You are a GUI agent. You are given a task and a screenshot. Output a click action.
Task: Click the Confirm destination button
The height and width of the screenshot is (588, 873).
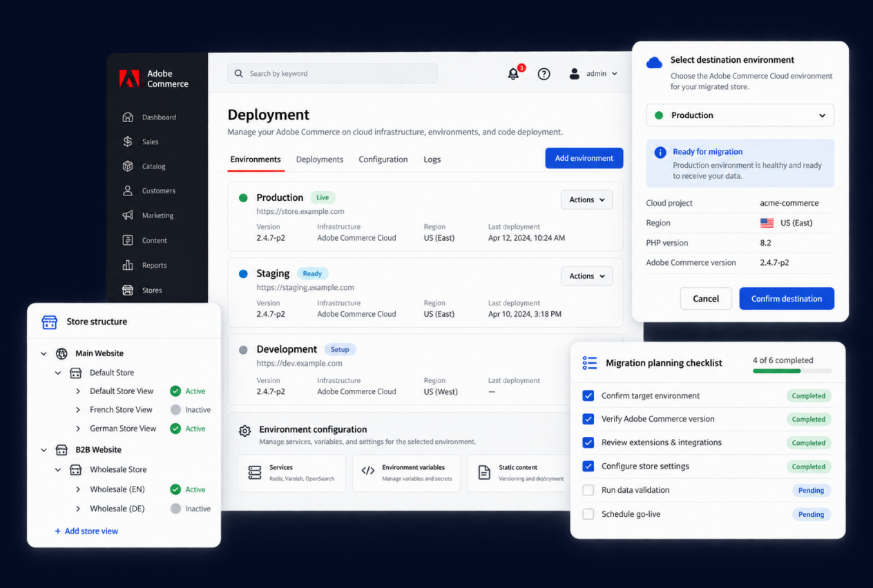(x=787, y=299)
